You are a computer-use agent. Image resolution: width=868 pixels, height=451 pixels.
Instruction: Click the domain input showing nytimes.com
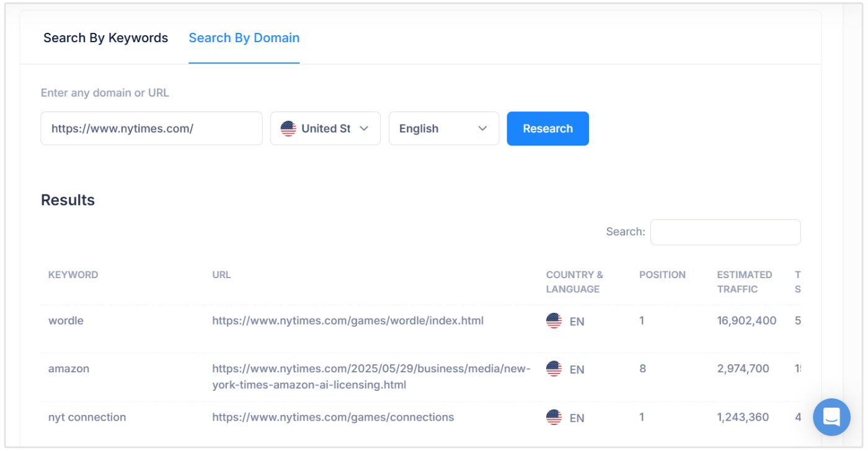151,128
